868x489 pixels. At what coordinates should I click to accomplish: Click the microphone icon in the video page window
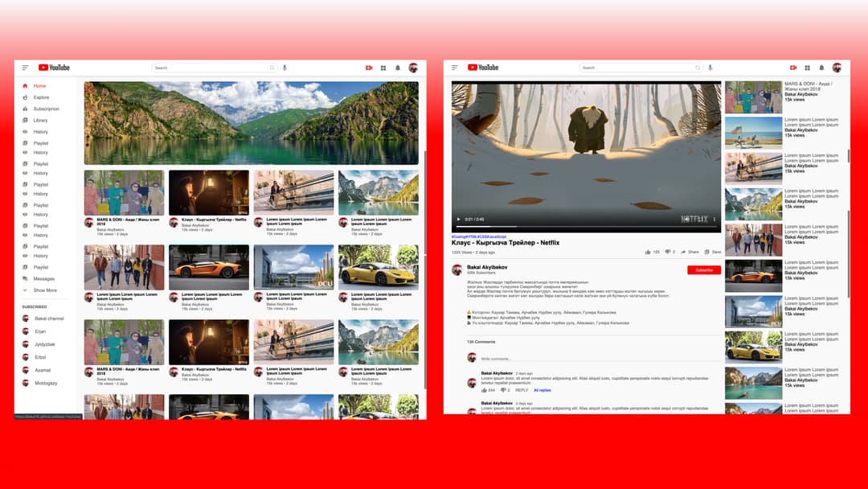point(710,68)
